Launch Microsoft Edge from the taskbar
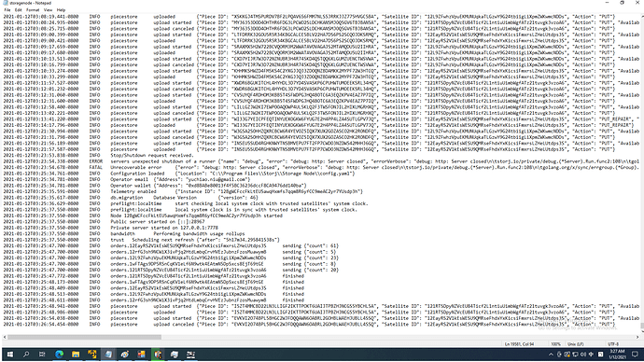The image size is (644, 362). pyautogui.click(x=59, y=355)
